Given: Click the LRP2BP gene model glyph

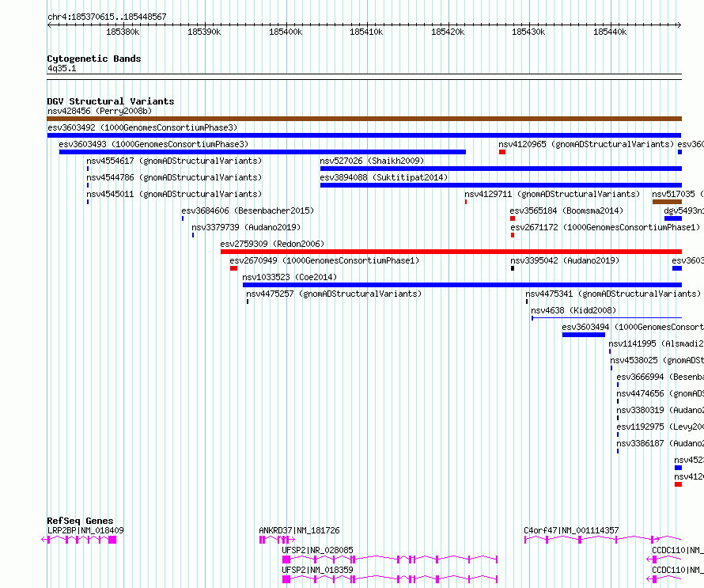Looking at the screenshot, I should pyautogui.click(x=79, y=540).
